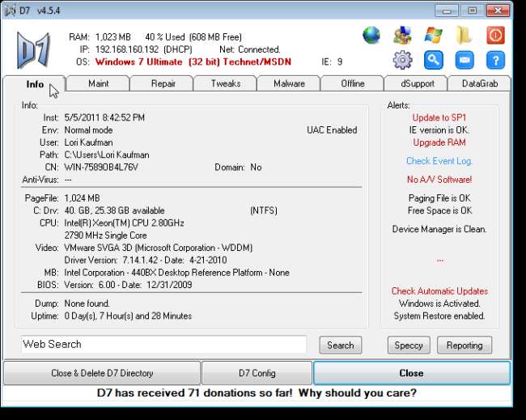
Task: Switch to the DataGrab tab
Action: click(480, 83)
